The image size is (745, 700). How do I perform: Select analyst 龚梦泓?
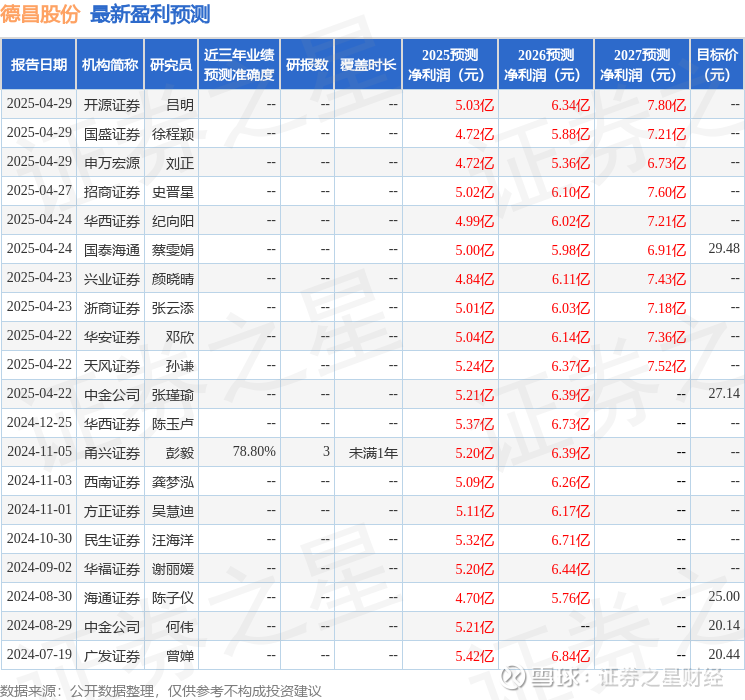(x=173, y=482)
